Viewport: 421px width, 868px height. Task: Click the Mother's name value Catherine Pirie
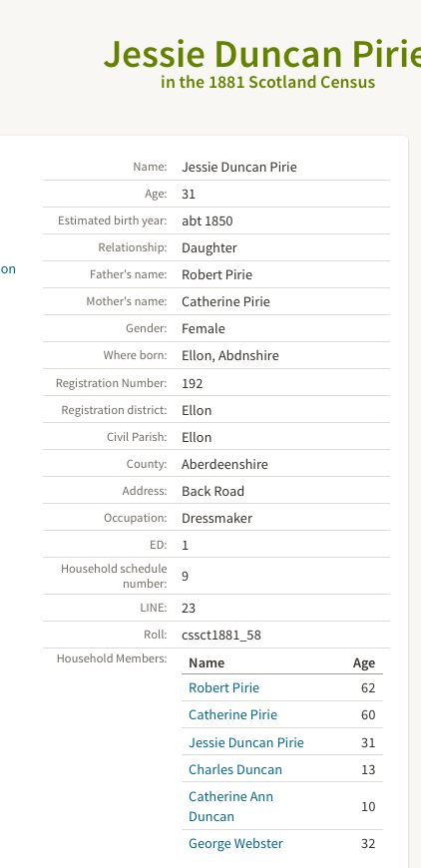(225, 301)
